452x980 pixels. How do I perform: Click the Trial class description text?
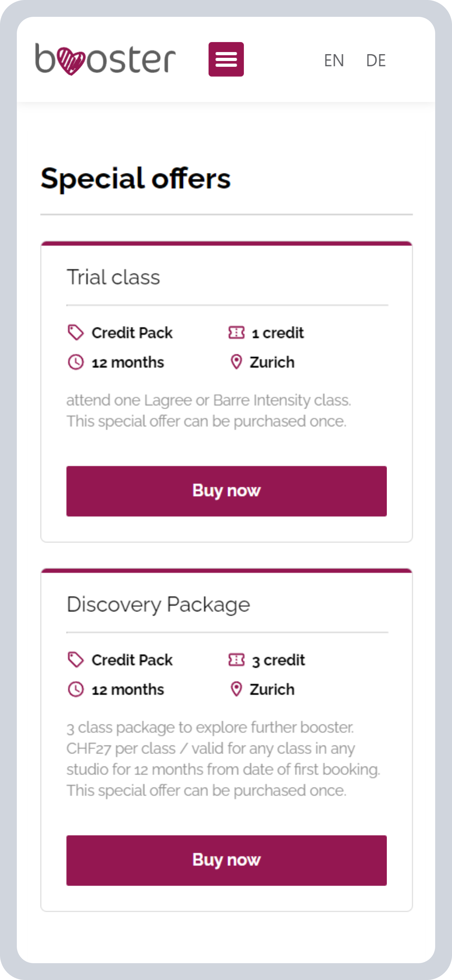(x=208, y=411)
